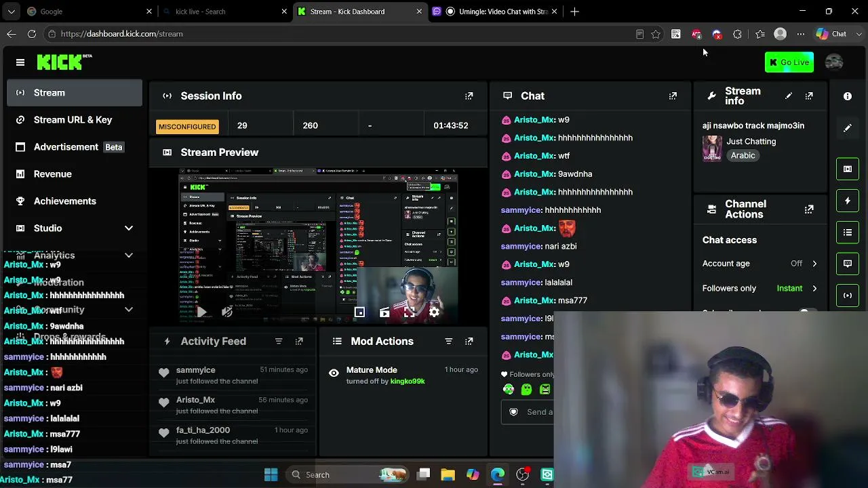Filter the Activity Feed

click(279, 342)
